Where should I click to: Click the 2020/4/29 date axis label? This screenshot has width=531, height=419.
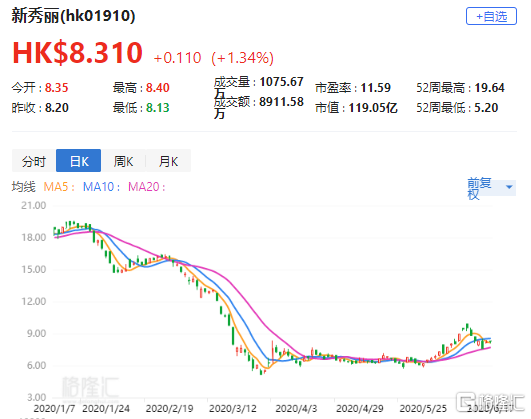(360, 408)
